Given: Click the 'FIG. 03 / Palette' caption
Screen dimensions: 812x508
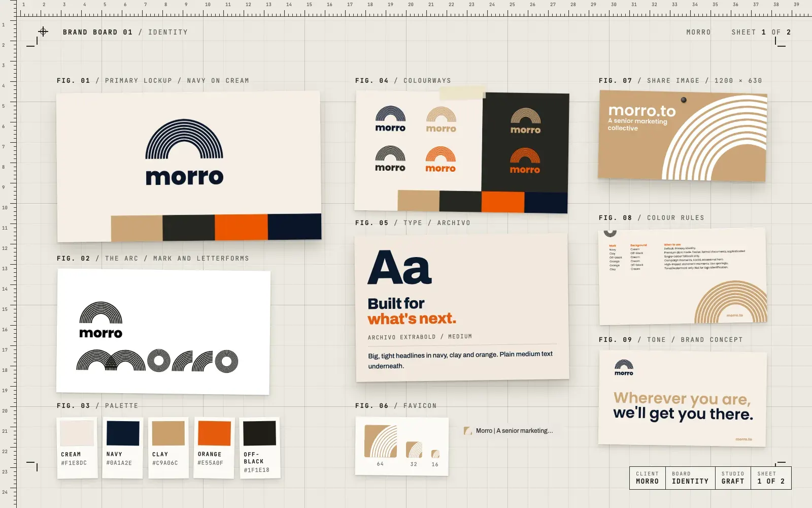Looking at the screenshot, I should 97,406.
